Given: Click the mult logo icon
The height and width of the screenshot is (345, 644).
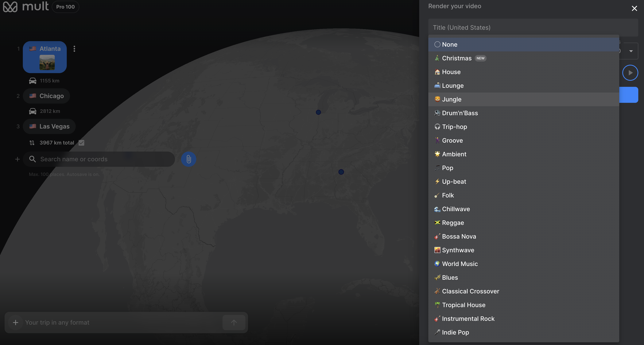Looking at the screenshot, I should tap(10, 7).
